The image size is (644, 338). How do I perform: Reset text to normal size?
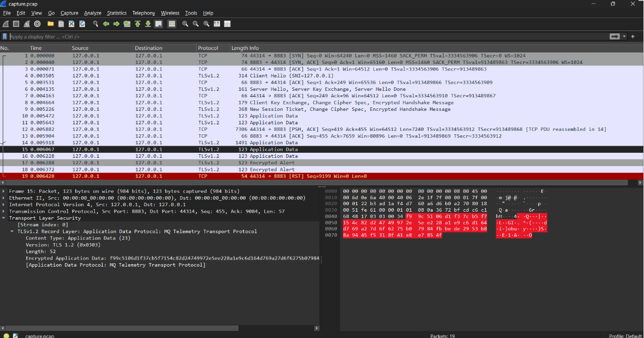(206, 24)
